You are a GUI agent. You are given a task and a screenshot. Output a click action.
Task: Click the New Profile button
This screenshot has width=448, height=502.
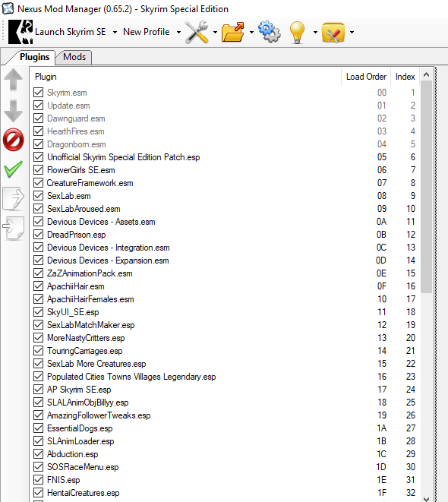(x=147, y=32)
